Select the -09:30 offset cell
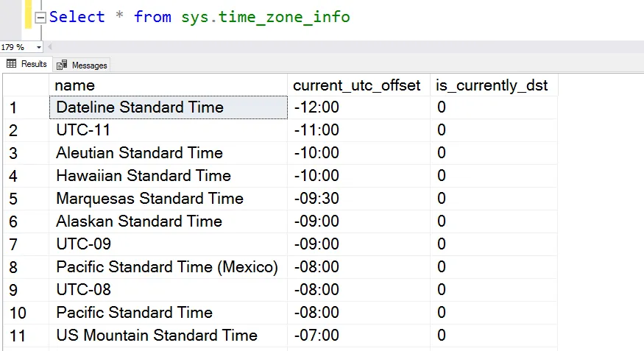Image resolution: width=644 pixels, height=351 pixels. pyautogui.click(x=358, y=199)
